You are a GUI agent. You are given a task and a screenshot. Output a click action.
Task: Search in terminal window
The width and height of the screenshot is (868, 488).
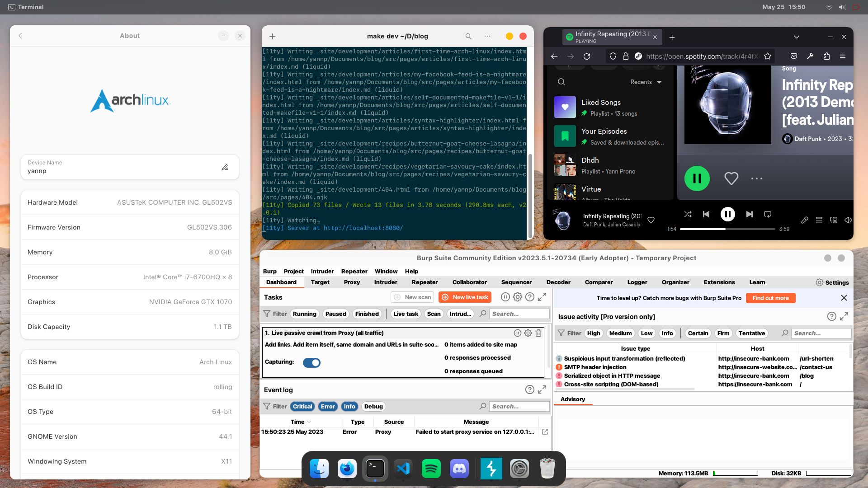click(468, 36)
